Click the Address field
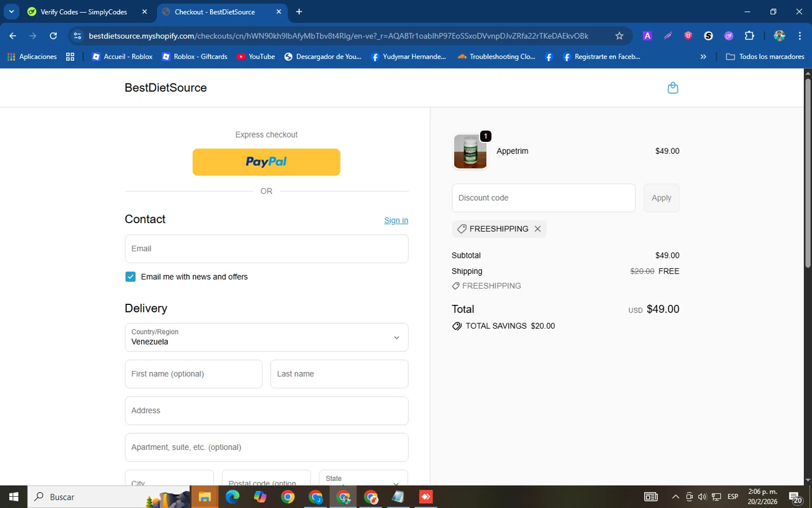 (x=266, y=411)
